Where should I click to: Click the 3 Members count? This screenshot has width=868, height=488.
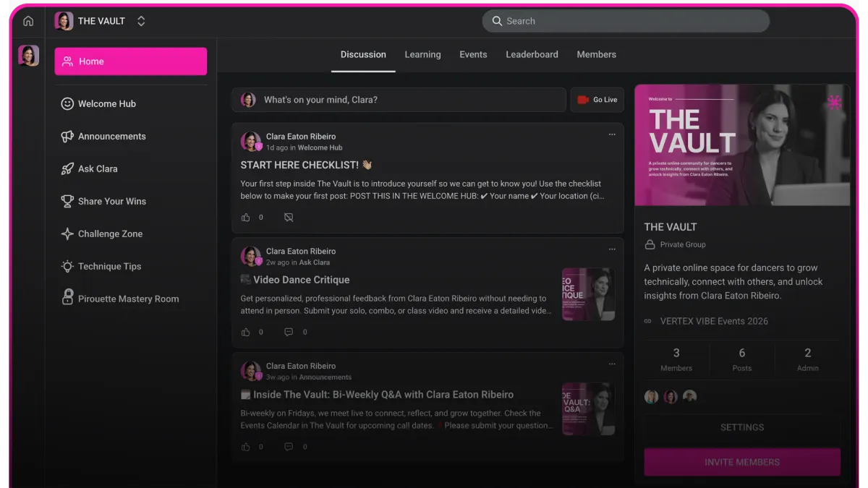(676, 359)
